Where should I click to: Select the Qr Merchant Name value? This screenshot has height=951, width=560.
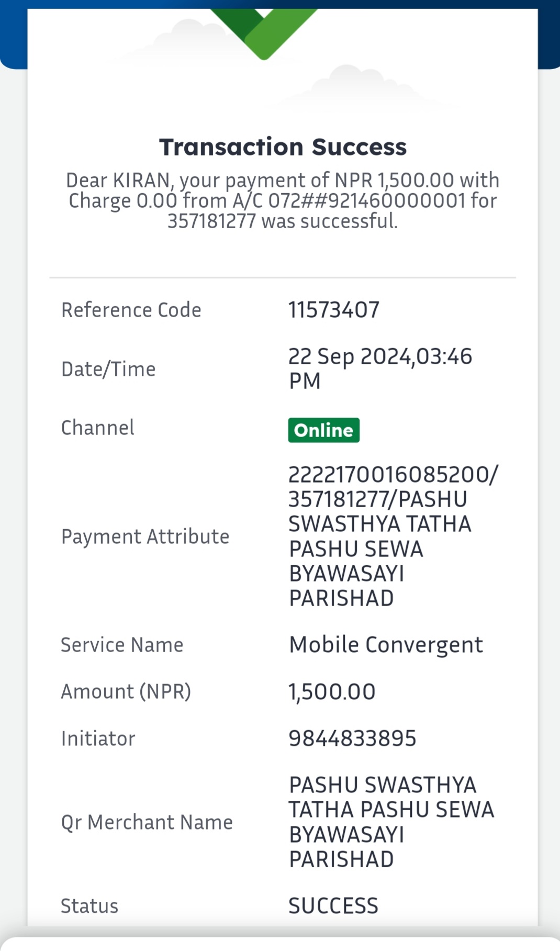click(x=391, y=822)
